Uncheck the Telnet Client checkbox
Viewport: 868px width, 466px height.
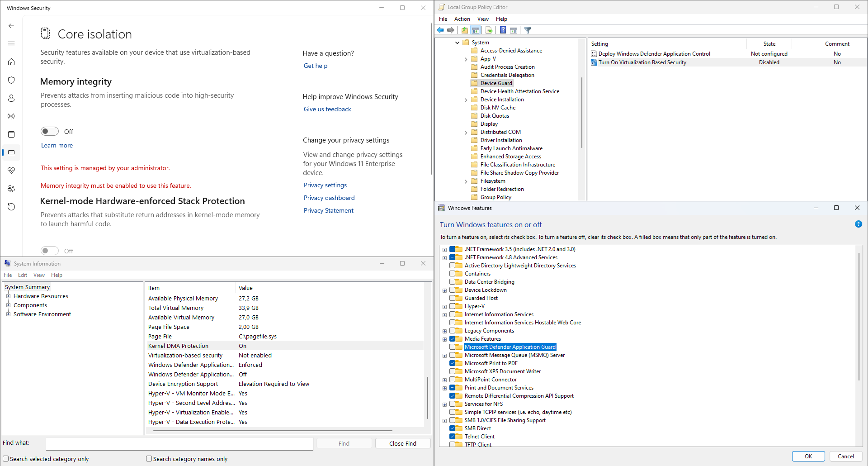[x=453, y=437]
